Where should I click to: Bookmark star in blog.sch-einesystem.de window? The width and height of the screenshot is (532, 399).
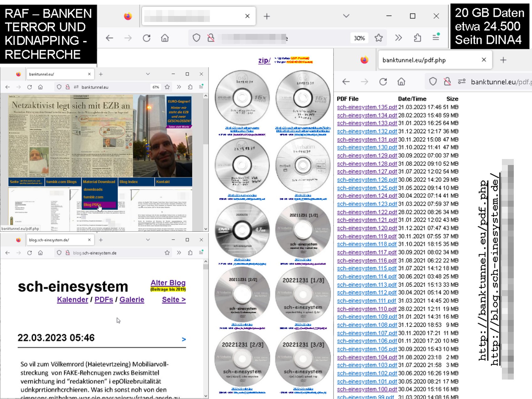pos(167,253)
